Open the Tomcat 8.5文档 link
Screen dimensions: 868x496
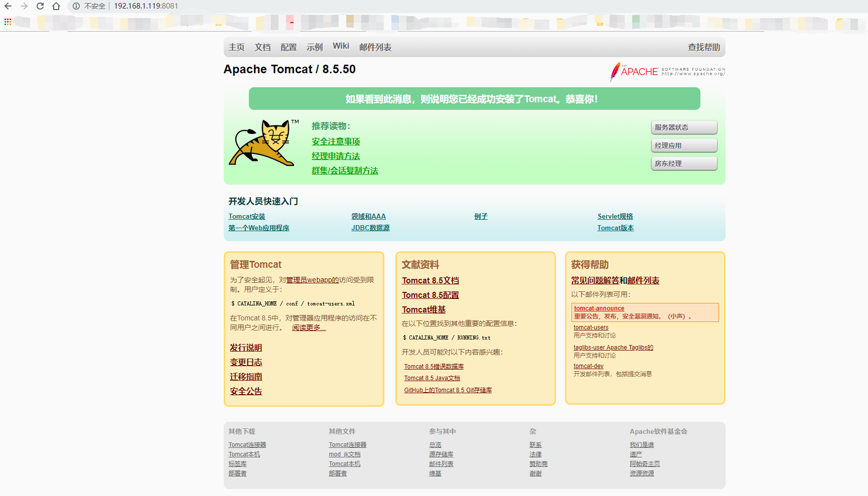(430, 280)
